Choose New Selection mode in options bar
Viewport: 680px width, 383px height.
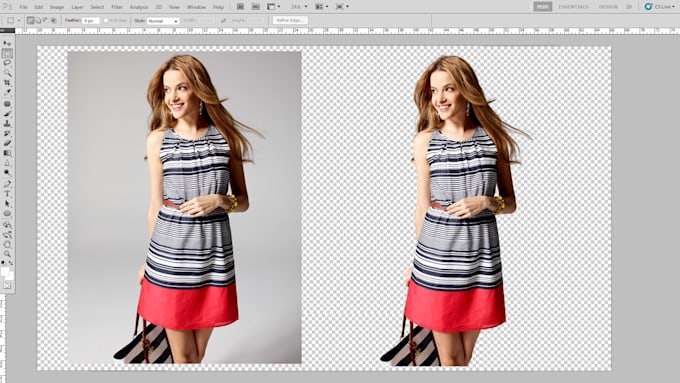tap(30, 20)
